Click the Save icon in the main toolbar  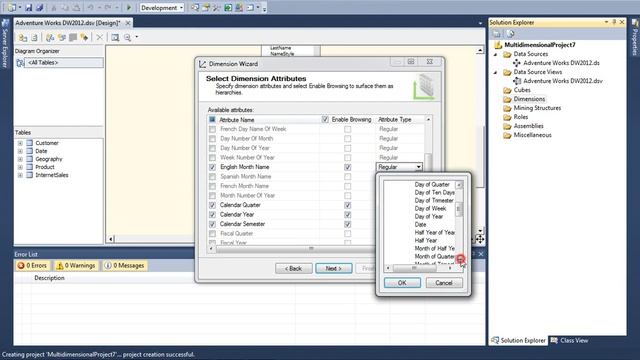[x=29, y=7]
